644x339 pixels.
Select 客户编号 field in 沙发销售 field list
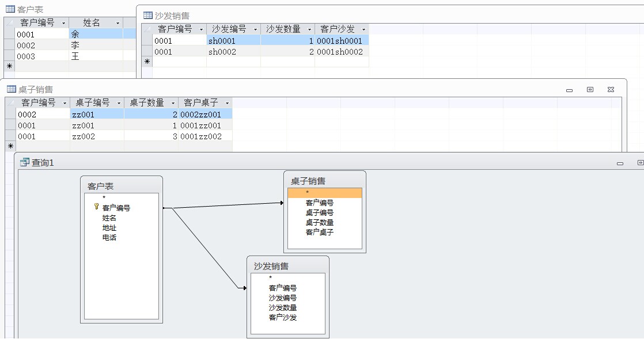283,288
